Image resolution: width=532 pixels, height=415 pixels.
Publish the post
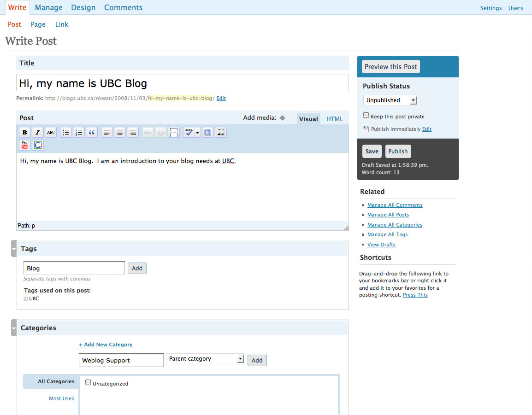tap(398, 151)
